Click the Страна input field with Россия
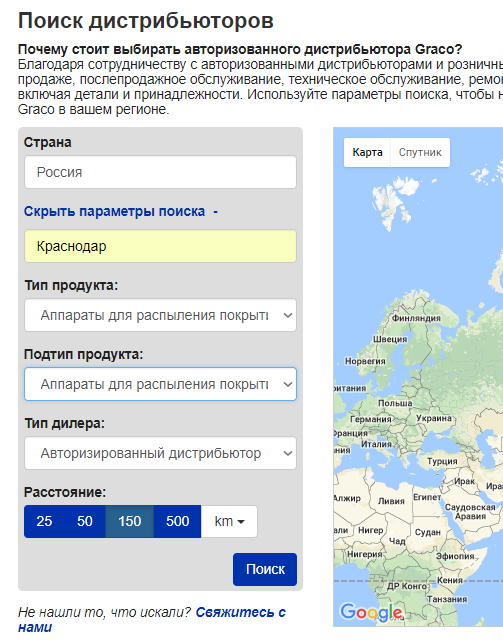 pyautogui.click(x=160, y=172)
